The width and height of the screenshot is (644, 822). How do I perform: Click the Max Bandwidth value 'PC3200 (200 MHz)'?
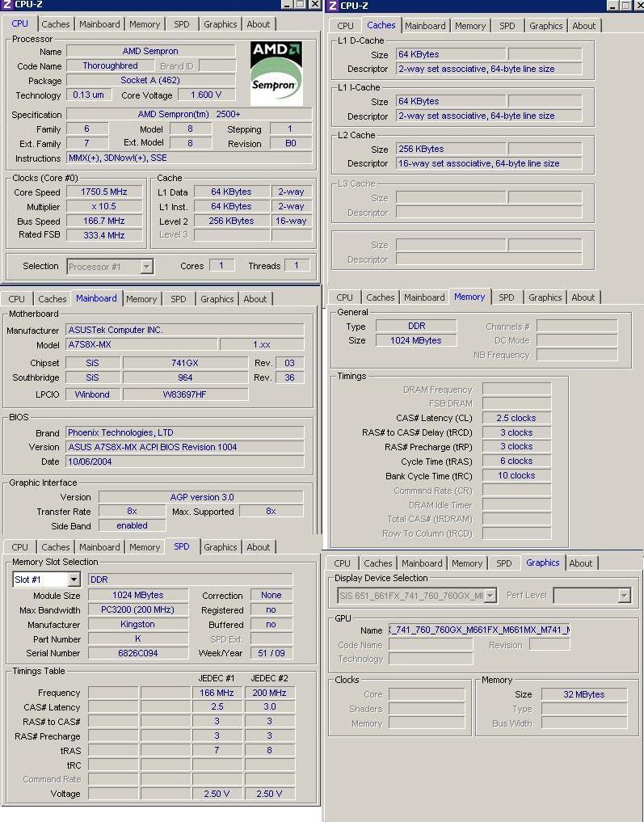138,609
